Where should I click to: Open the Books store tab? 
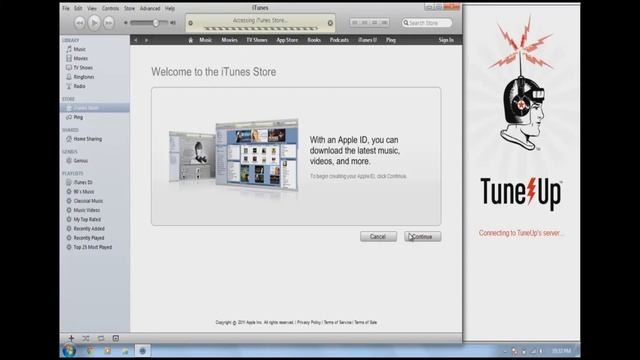(x=314, y=40)
